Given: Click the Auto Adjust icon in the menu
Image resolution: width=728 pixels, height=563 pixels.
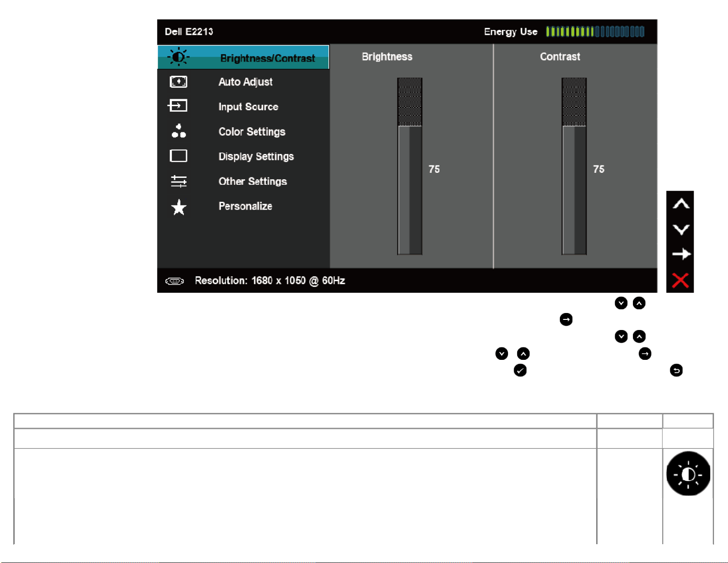Looking at the screenshot, I should (178, 82).
